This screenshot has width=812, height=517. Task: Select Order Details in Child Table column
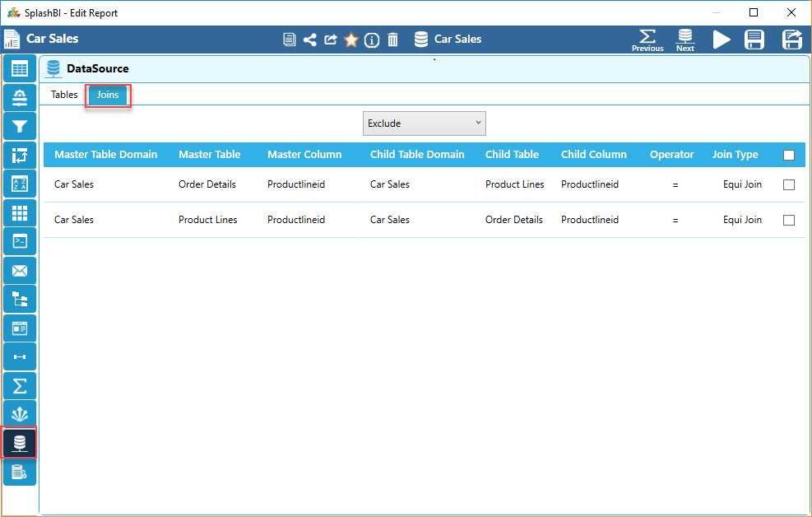pyautogui.click(x=513, y=220)
